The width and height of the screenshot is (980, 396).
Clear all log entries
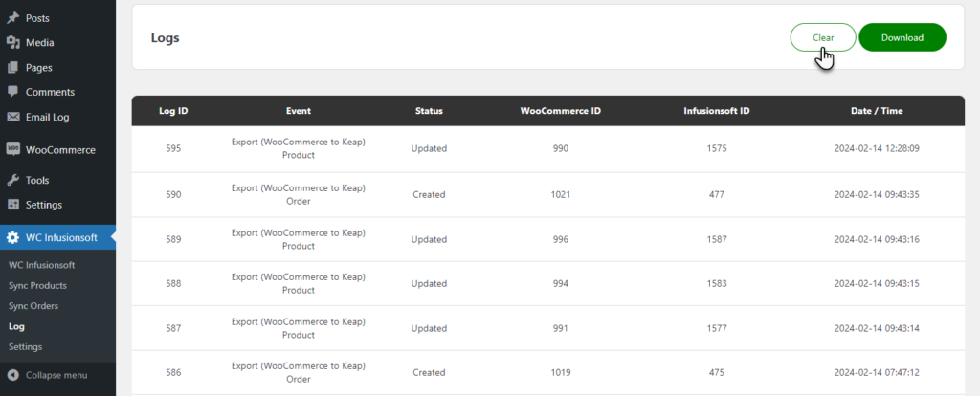click(823, 37)
